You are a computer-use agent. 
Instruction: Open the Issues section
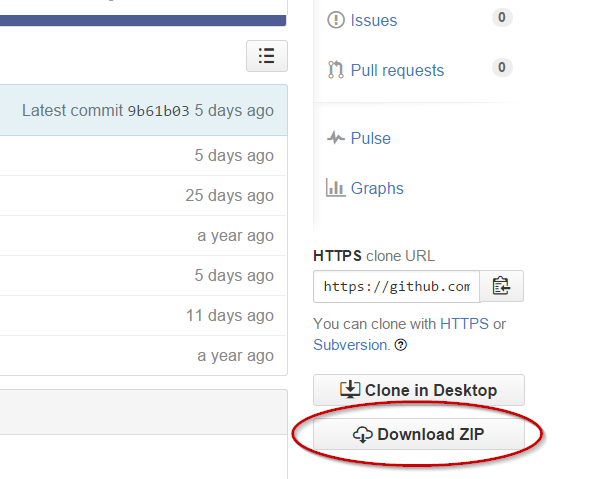374,20
